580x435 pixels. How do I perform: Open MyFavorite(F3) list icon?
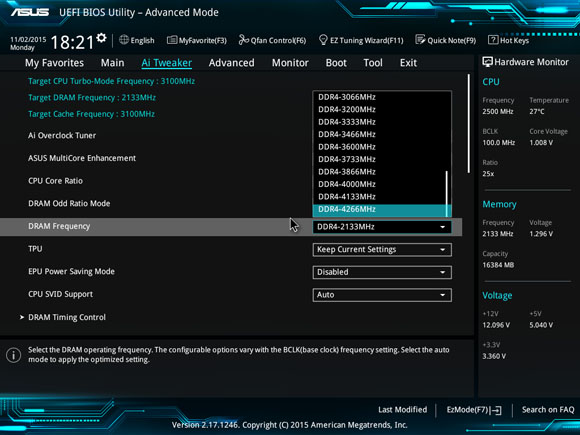(x=172, y=40)
